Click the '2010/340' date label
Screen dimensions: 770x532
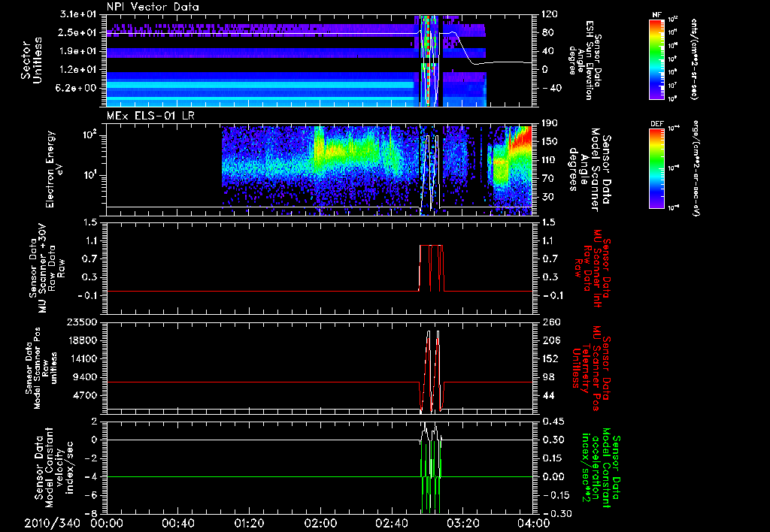click(52, 523)
